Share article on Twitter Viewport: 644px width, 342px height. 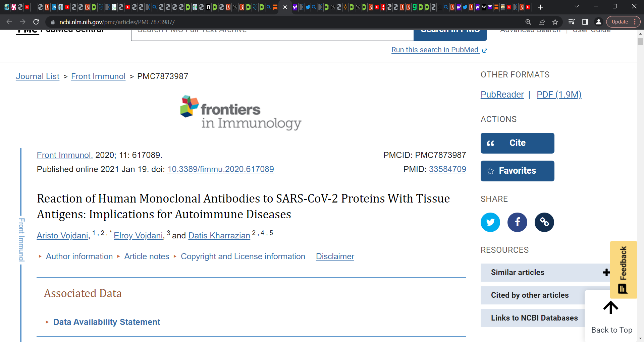[490, 222]
